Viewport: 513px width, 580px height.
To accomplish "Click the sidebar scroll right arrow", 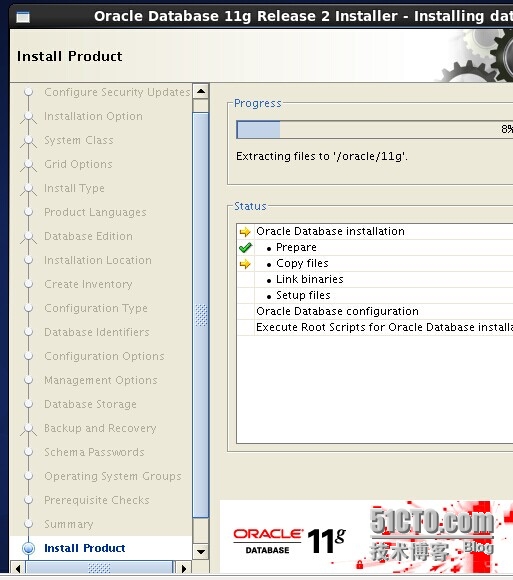I will coord(184,568).
